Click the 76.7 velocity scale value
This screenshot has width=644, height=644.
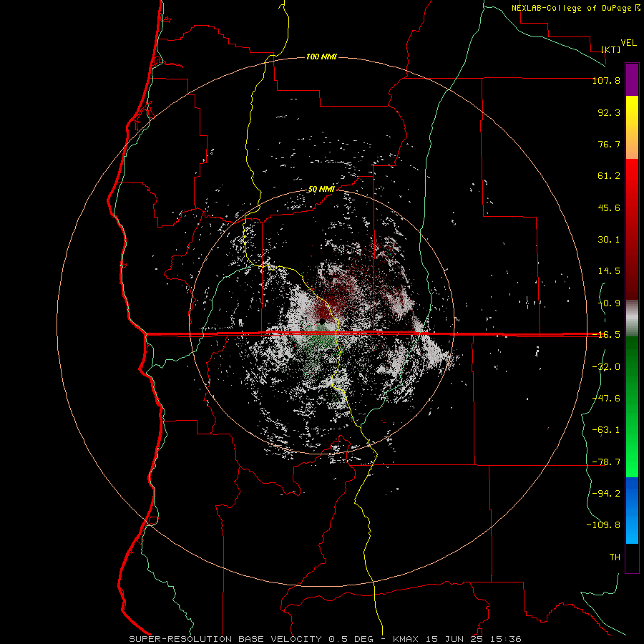click(x=609, y=144)
